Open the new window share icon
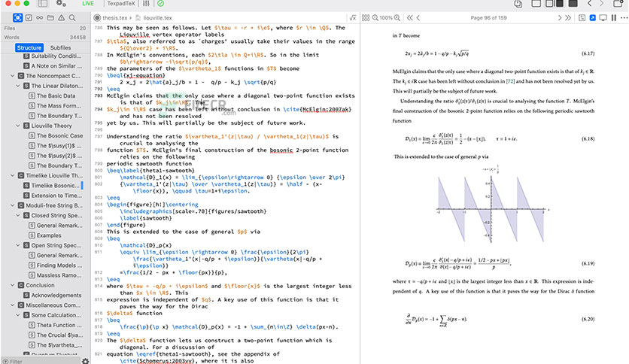The height and width of the screenshot is (364, 629). (x=618, y=4)
